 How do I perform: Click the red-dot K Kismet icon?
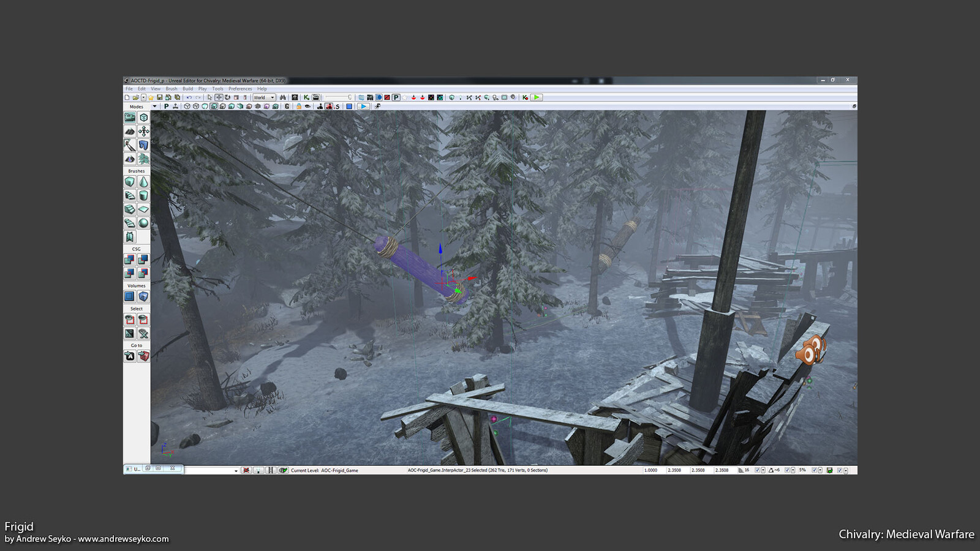pyautogui.click(x=525, y=97)
